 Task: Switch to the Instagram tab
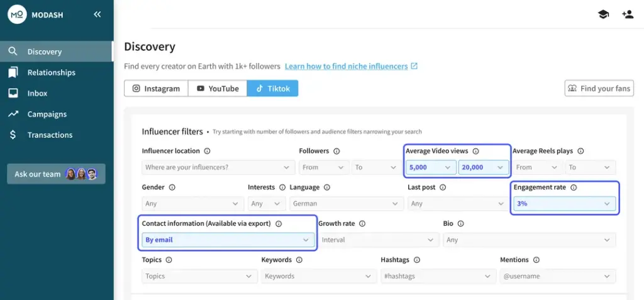tap(156, 89)
